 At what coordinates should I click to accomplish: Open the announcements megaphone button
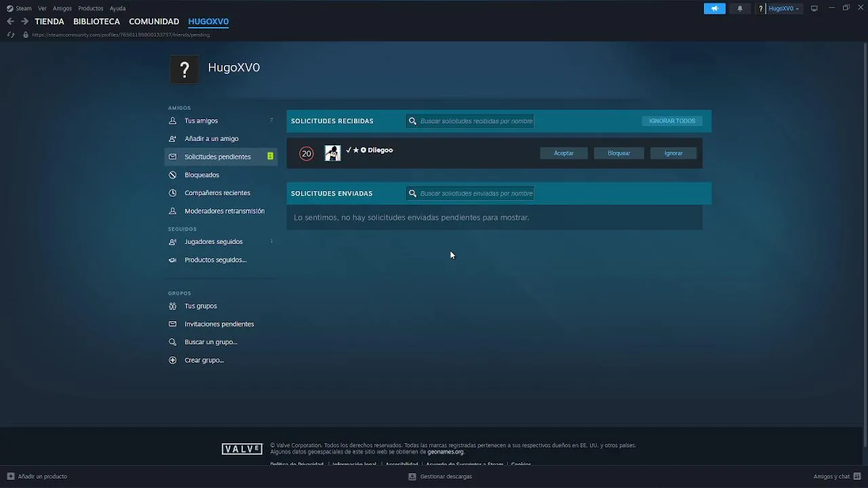click(714, 8)
